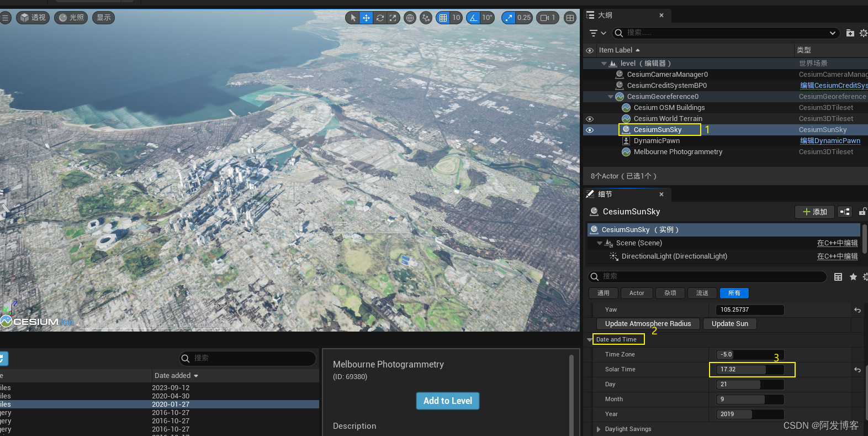Open the 光照 lighting view menu

coord(71,18)
